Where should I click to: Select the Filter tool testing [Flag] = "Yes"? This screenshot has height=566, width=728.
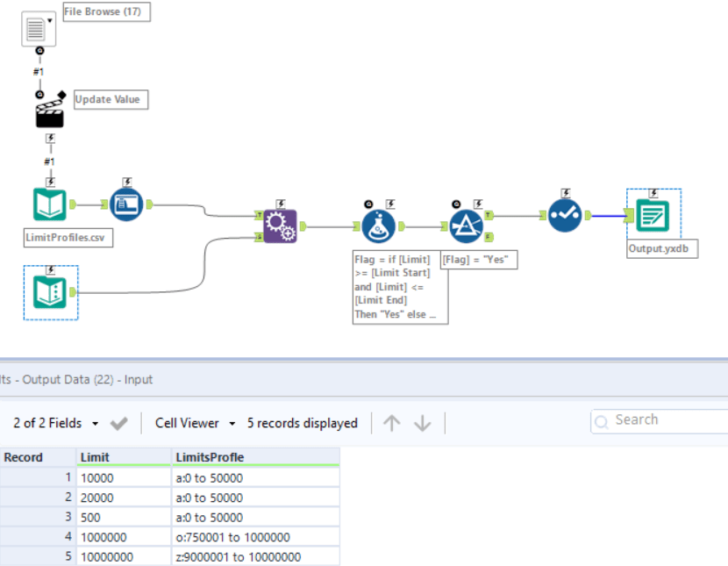pos(467,224)
